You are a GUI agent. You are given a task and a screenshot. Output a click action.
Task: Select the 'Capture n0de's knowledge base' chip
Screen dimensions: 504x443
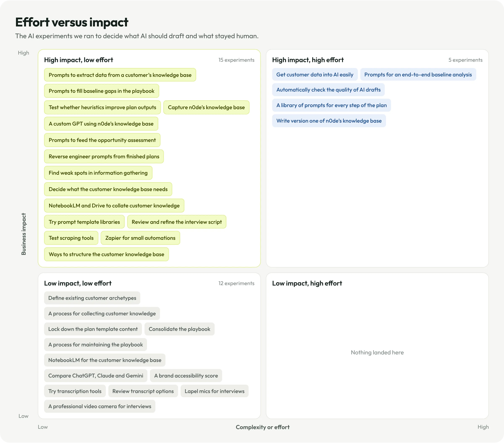pos(206,107)
